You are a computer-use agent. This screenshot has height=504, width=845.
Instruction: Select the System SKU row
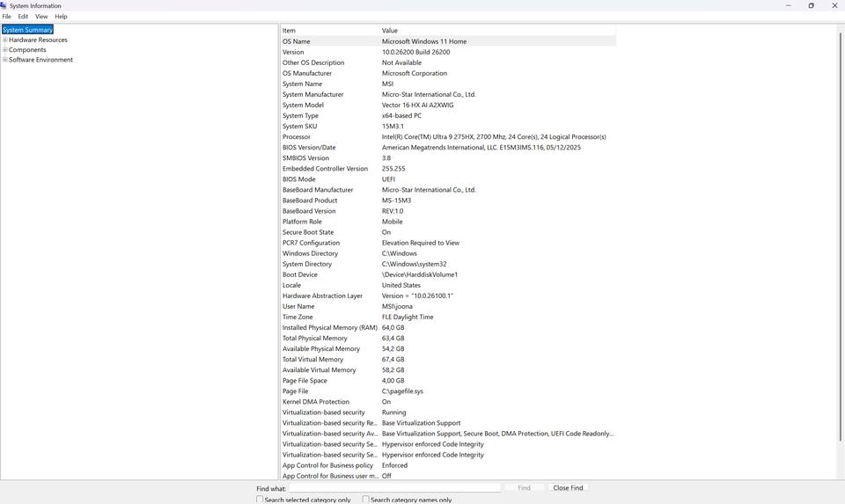(x=448, y=126)
